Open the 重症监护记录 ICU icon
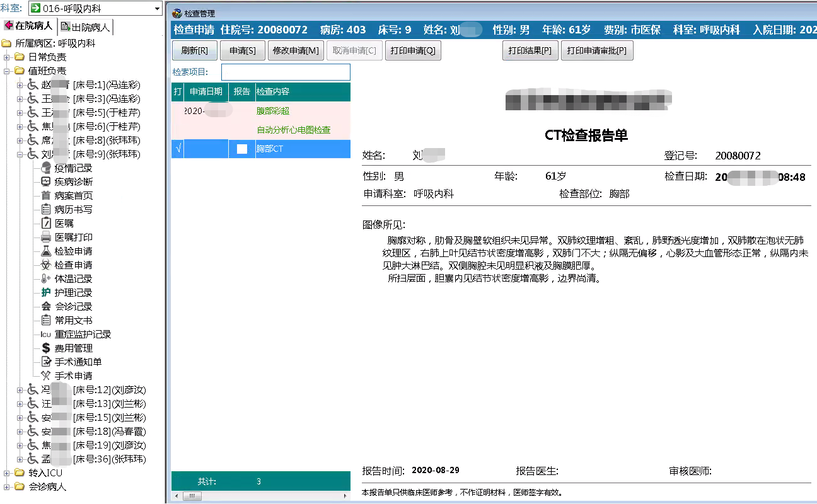The width and height of the screenshot is (817, 504). tap(45, 334)
